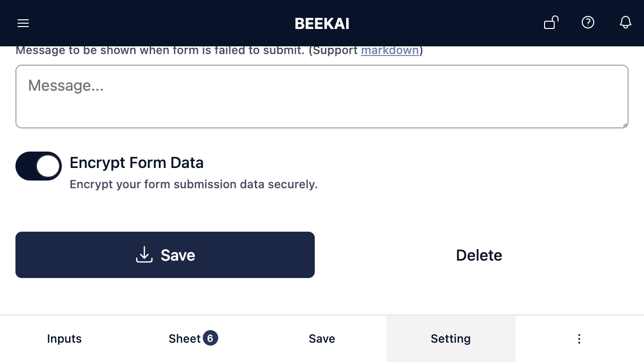Open notifications bell icon
The image size is (644, 362).
[x=626, y=22]
